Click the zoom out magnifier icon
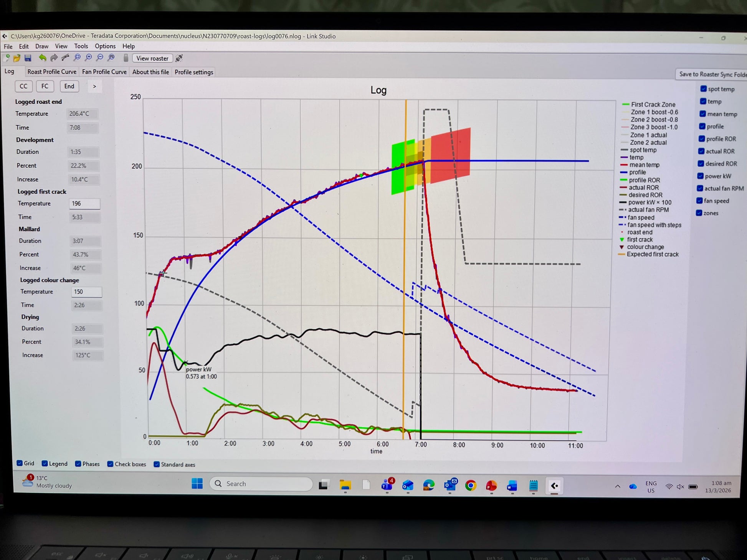The image size is (747, 560). [100, 58]
